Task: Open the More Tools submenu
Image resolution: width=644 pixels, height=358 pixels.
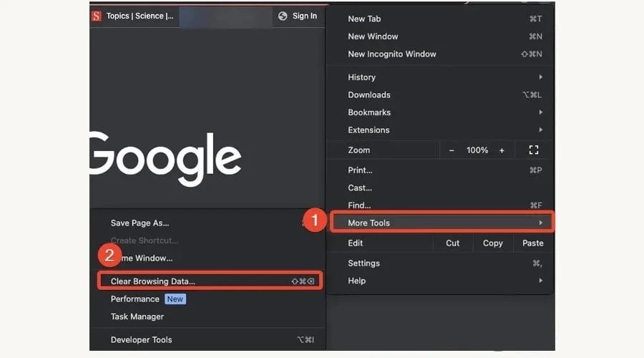Action: tap(439, 223)
